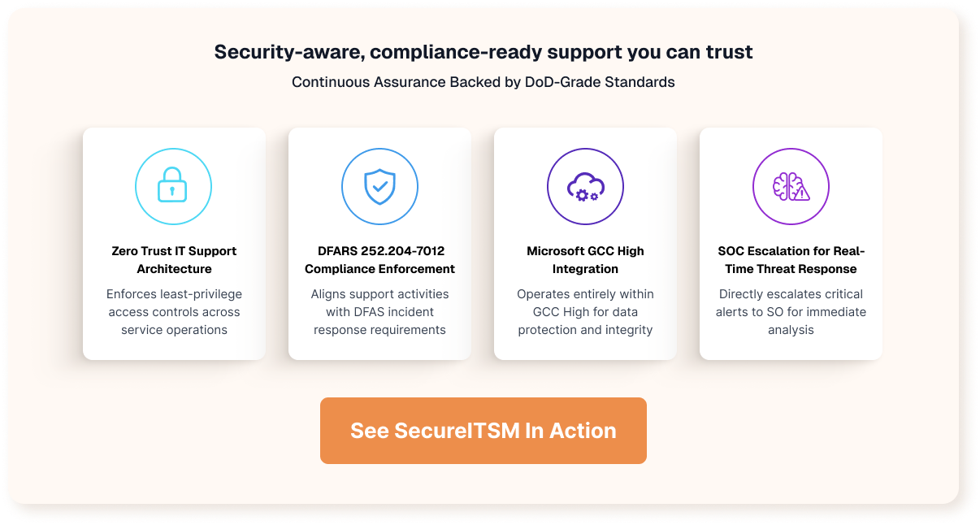The image size is (980, 525).
Task: Click the DFAS incident response requirements text
Action: coord(379,311)
